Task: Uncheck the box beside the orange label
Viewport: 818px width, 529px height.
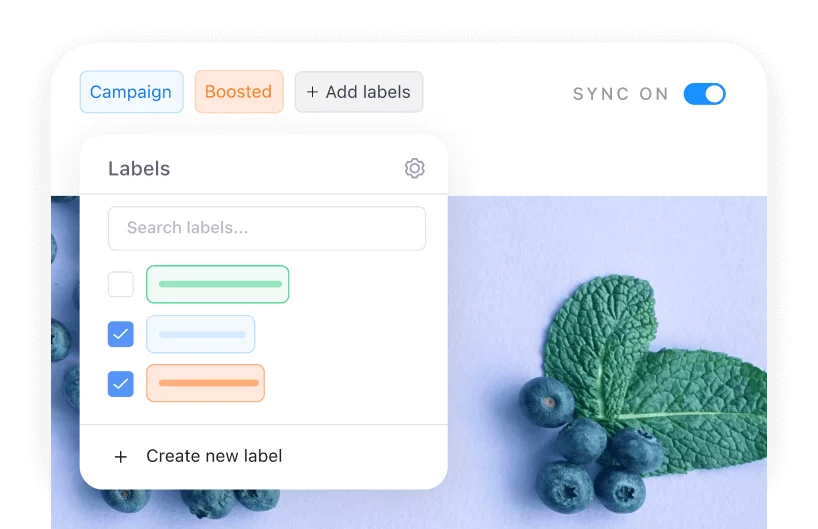Action: pyautogui.click(x=121, y=383)
